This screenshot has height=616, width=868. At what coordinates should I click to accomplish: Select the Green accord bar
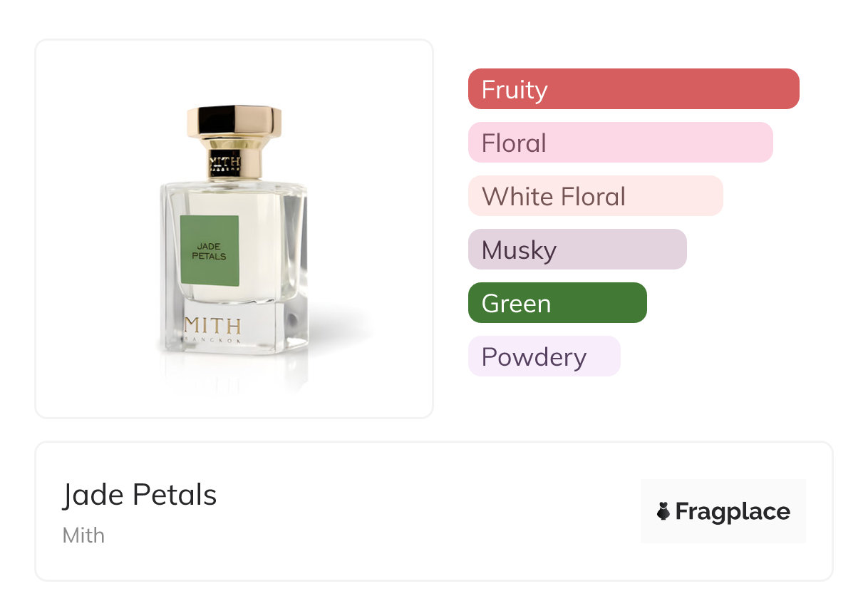pos(557,303)
